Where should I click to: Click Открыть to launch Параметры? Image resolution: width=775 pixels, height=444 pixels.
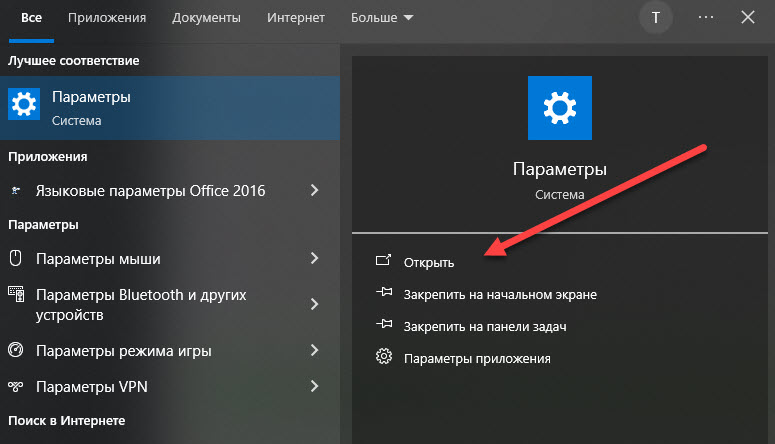tap(429, 262)
